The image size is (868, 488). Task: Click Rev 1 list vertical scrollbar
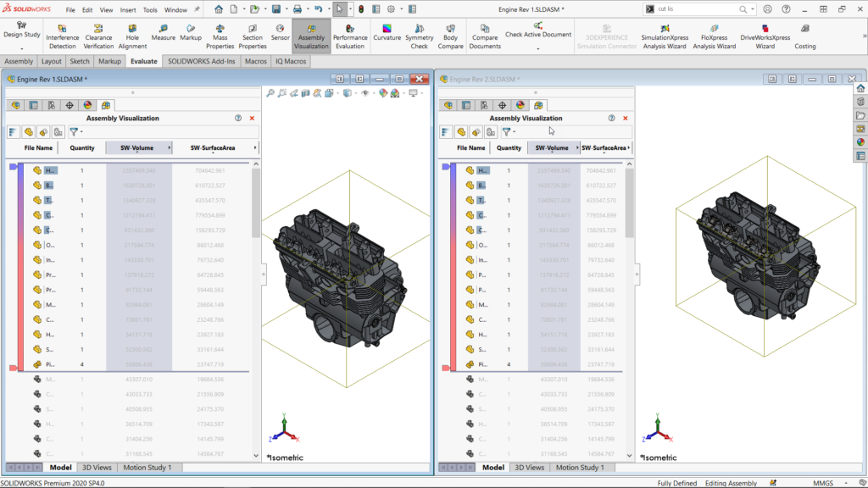click(256, 204)
